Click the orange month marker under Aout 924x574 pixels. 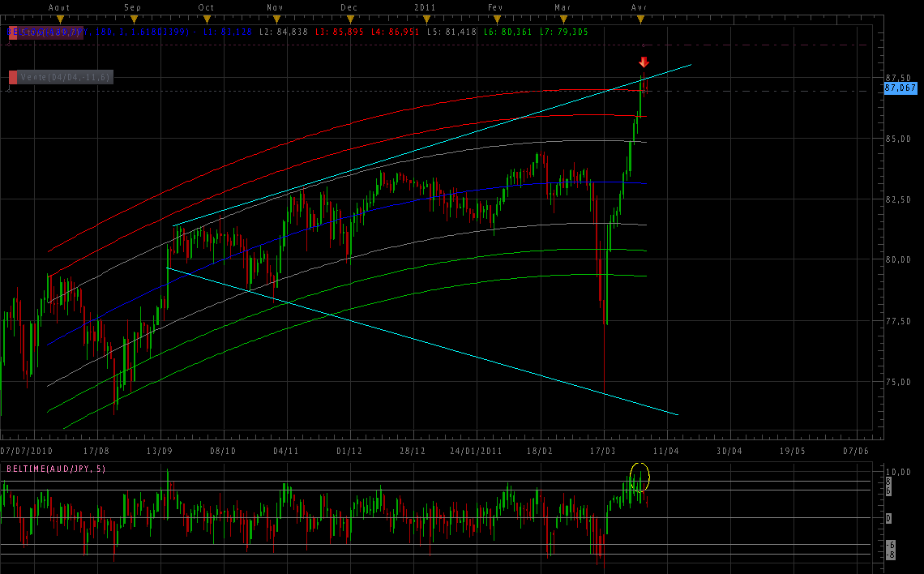click(60, 19)
